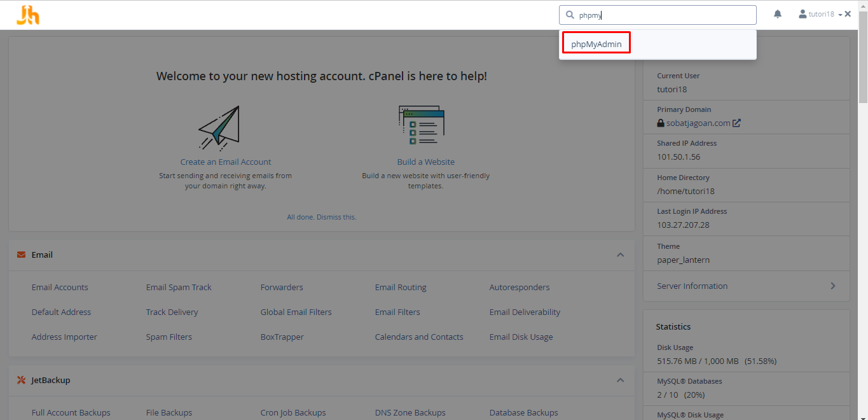
Task: Click the Disk Usage statistic value
Action: pos(717,361)
